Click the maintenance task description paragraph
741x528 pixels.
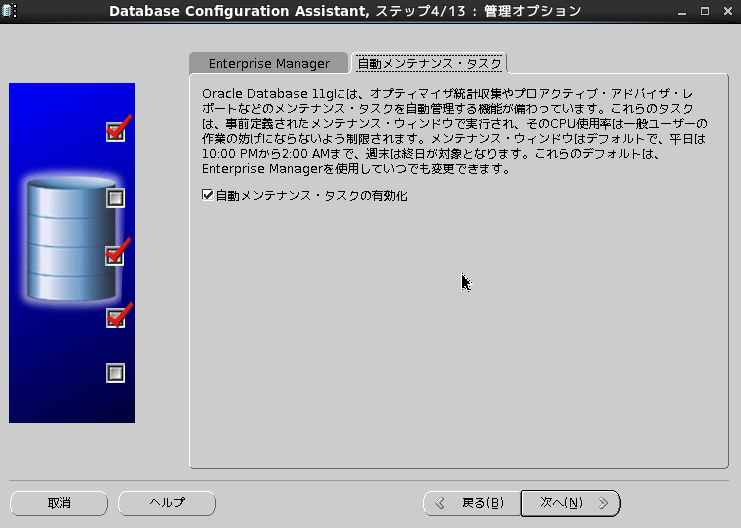coord(454,131)
